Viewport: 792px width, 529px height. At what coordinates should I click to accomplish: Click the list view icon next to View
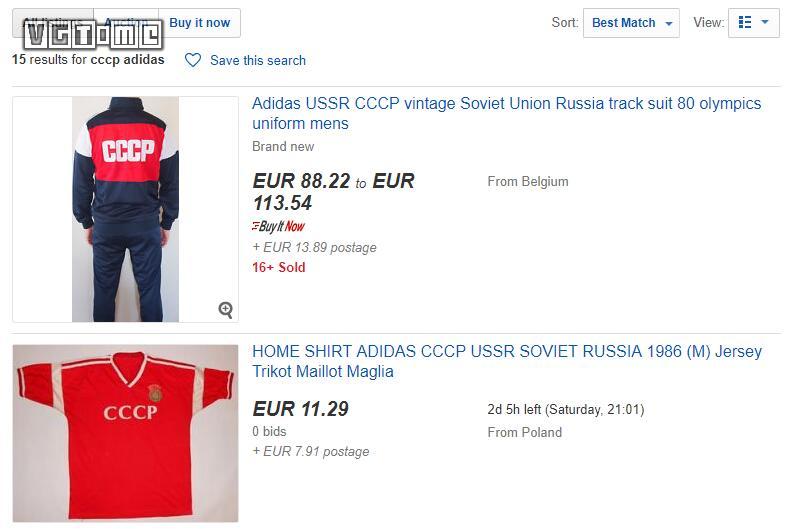(745, 22)
